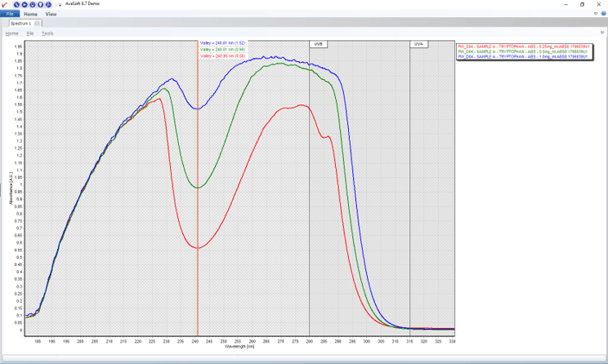Click the red 0.25mg_ml tryptophan legend entry
Viewport: 608px width, 364px height.
524,47
